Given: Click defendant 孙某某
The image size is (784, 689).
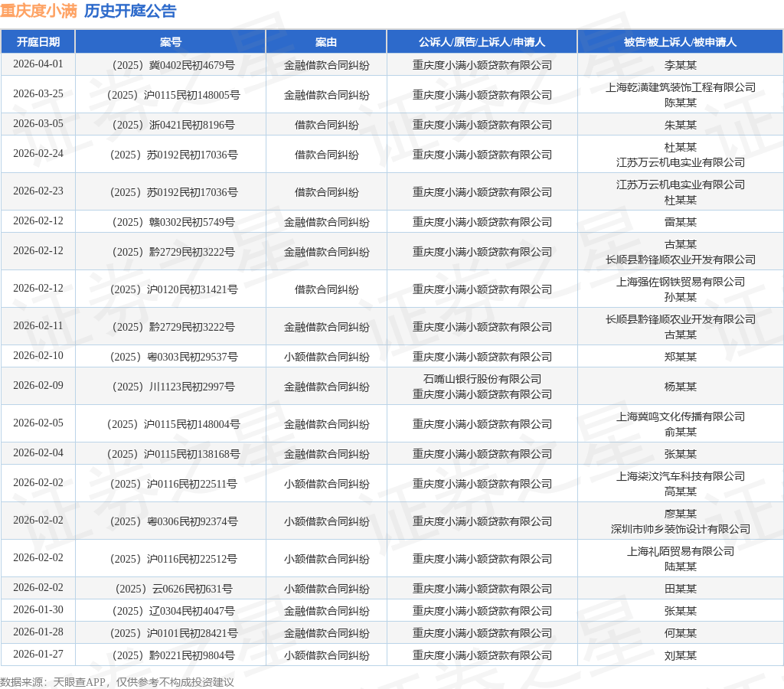Looking at the screenshot, I should pos(680,297).
